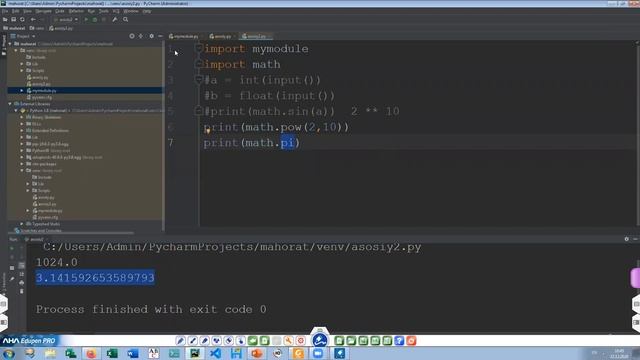Toggle the fold marker on line 5 comment

tap(198, 111)
